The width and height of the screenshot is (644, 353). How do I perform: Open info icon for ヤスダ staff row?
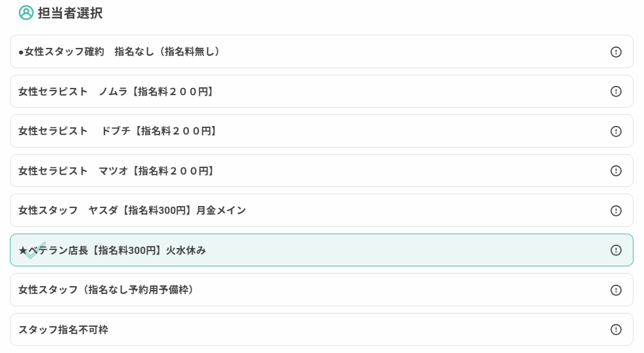click(x=616, y=211)
